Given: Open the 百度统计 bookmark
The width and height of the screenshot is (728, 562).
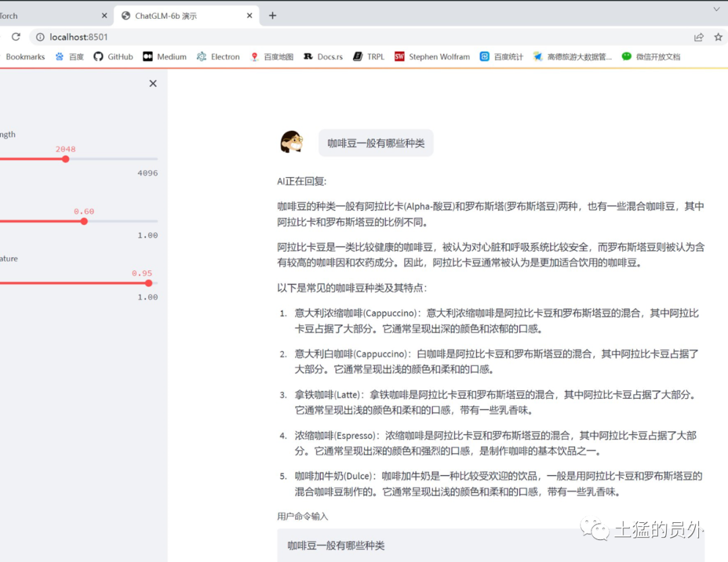Looking at the screenshot, I should pyautogui.click(x=502, y=57).
